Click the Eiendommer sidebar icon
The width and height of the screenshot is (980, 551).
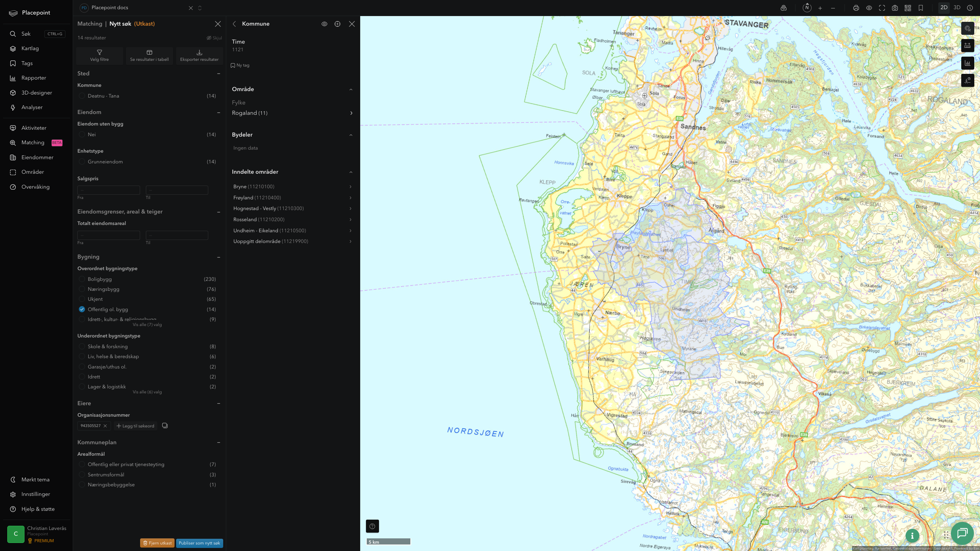point(13,158)
